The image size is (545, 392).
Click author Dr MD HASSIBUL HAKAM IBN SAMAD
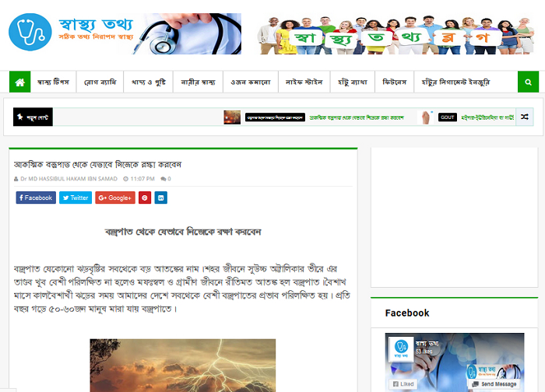(x=69, y=179)
